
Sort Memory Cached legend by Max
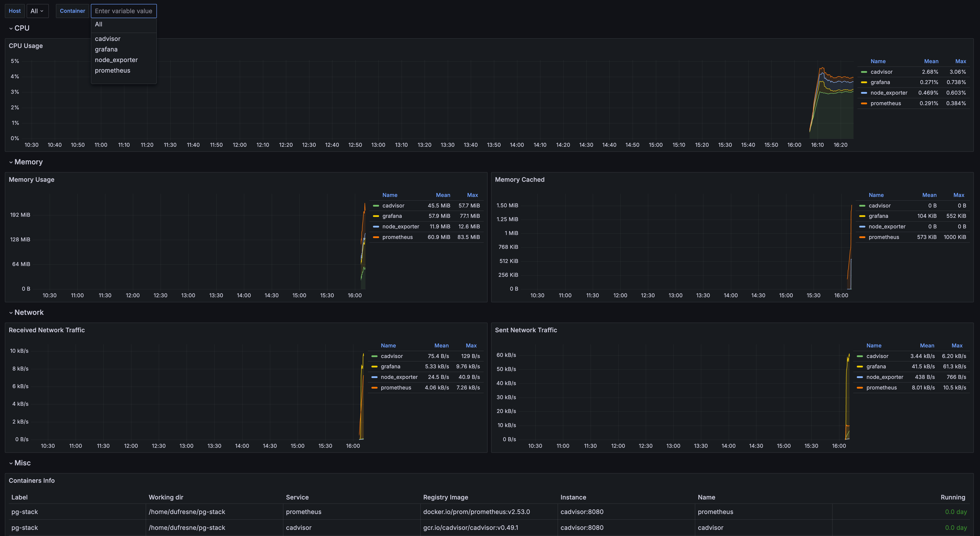coord(958,195)
